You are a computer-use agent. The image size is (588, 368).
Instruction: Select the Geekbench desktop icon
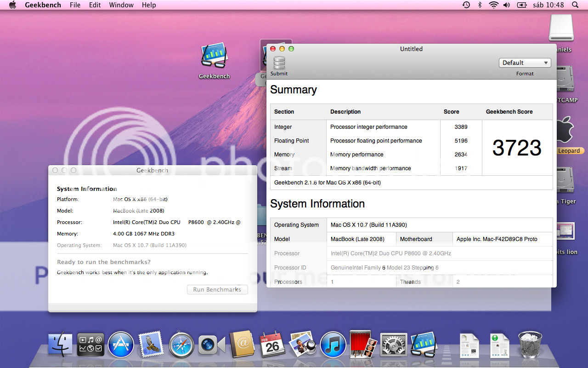point(214,61)
